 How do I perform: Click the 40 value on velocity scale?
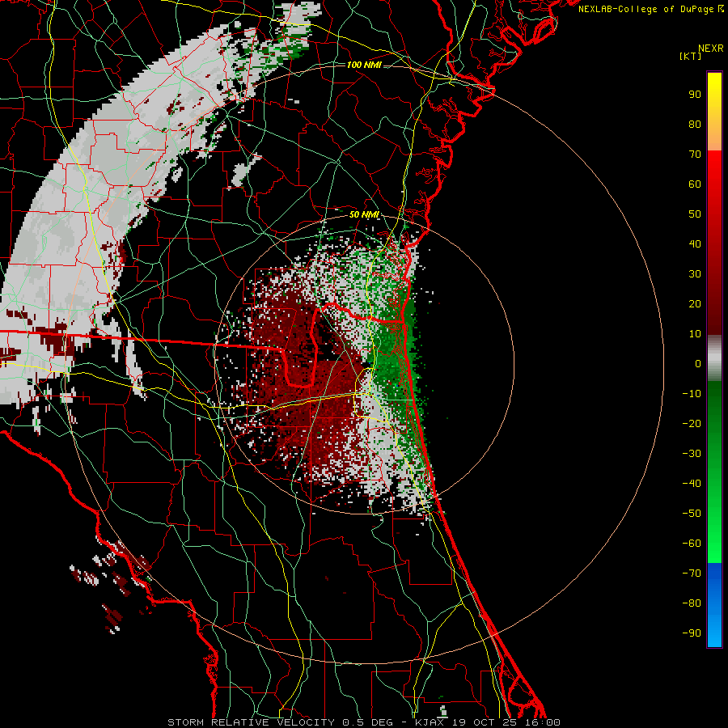pos(695,243)
